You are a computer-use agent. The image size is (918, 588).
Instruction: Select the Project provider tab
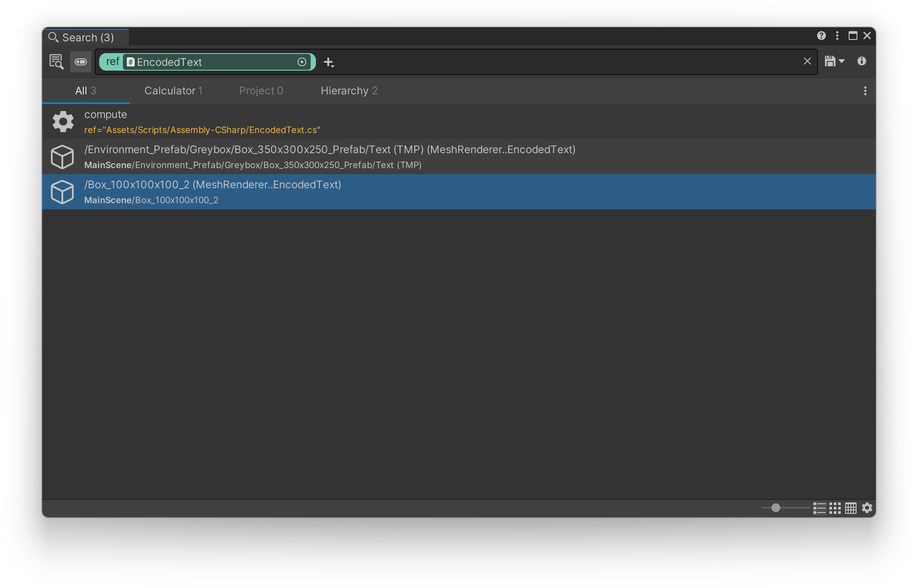click(261, 91)
